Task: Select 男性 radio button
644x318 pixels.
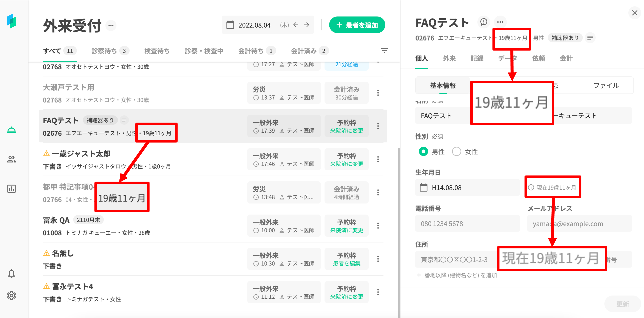Action: 423,151
